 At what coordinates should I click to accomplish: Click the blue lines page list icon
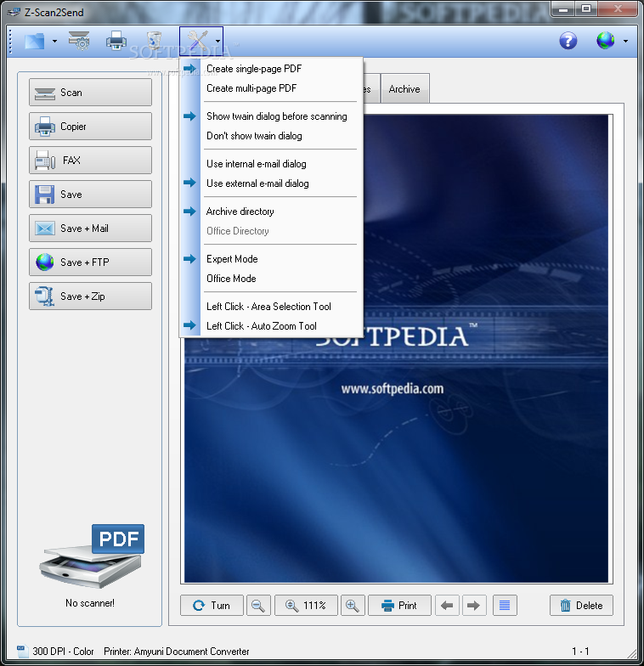click(505, 605)
